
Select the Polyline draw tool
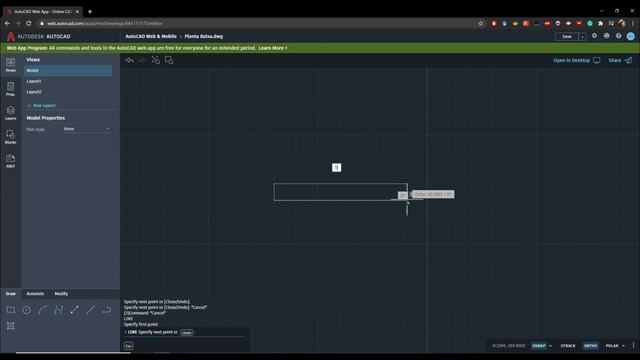pos(58,310)
